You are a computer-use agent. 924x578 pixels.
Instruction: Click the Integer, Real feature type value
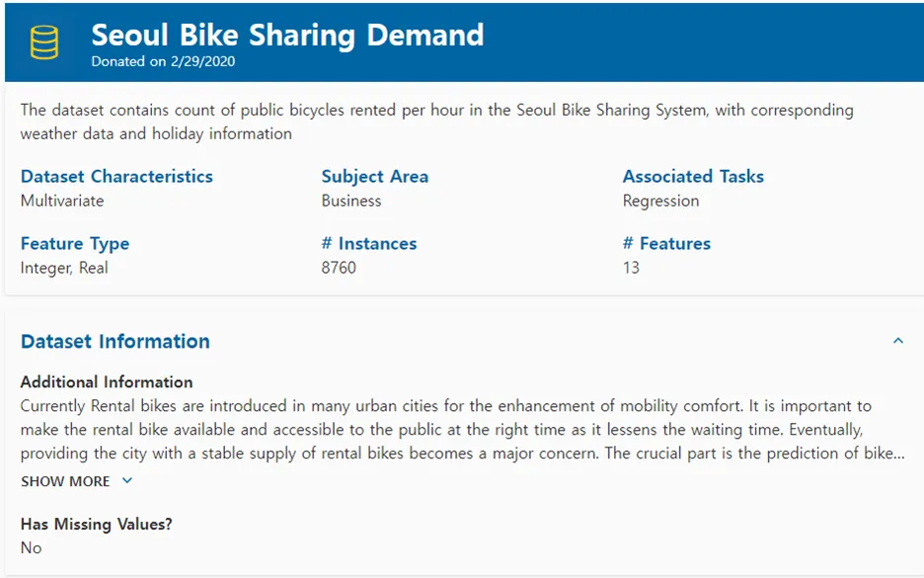(x=64, y=268)
